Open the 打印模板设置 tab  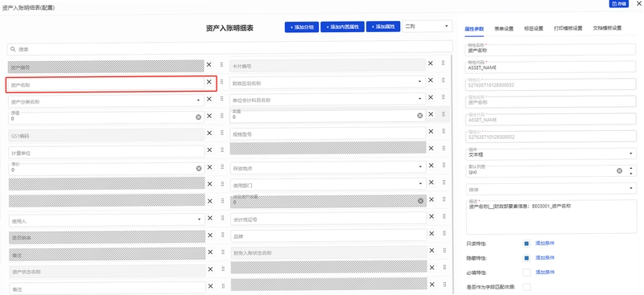[x=568, y=29]
